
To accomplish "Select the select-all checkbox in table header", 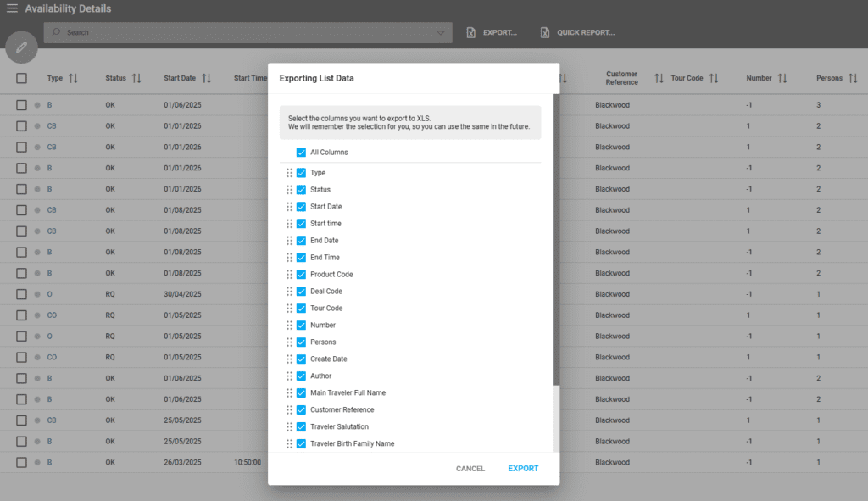I will pos(21,77).
